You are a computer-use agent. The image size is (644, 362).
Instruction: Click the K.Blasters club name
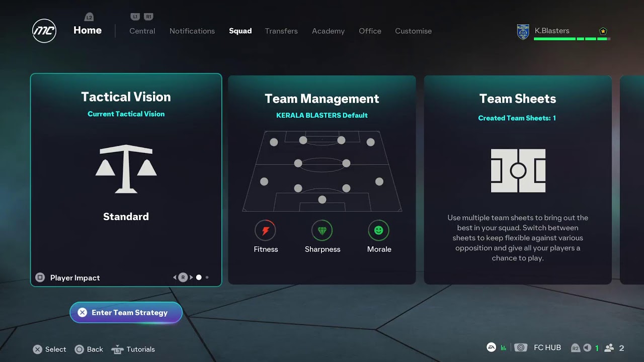point(552,31)
